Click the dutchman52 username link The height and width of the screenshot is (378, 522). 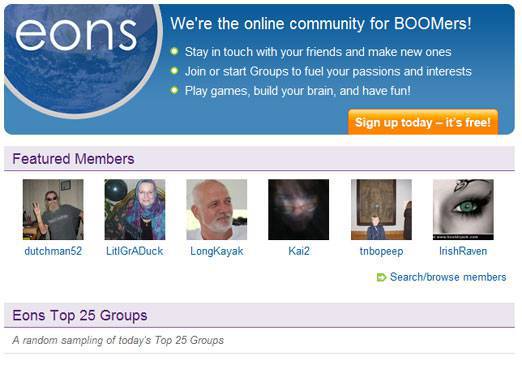[x=53, y=251]
